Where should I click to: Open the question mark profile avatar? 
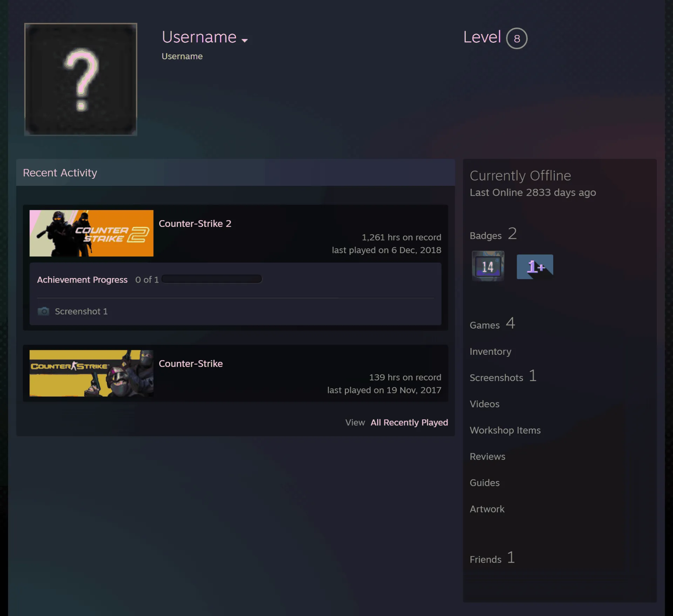click(x=81, y=79)
